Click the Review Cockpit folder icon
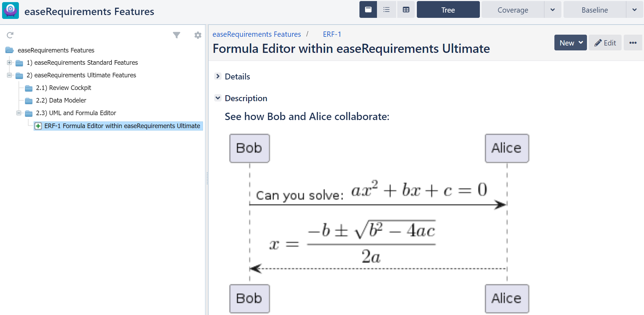 pos(29,88)
